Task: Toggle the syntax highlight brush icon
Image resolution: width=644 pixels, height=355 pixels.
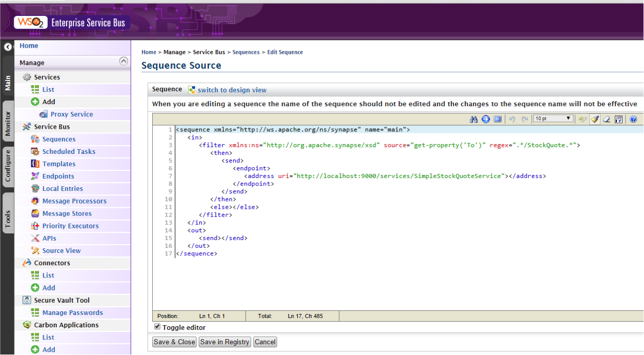Action: tap(595, 119)
